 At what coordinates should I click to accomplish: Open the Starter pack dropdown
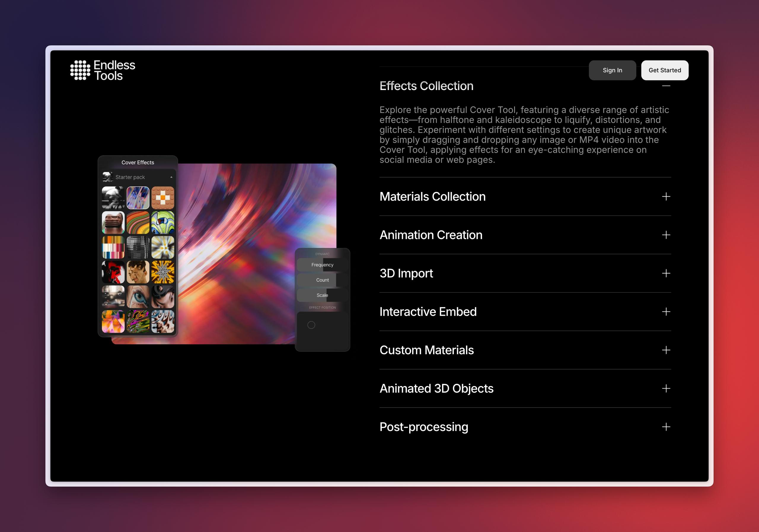tap(138, 177)
